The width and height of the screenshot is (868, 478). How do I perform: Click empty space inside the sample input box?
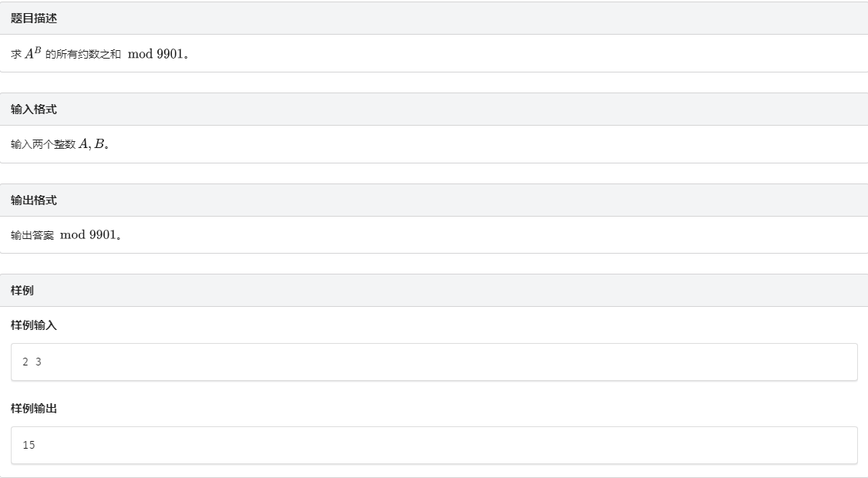click(x=463, y=362)
